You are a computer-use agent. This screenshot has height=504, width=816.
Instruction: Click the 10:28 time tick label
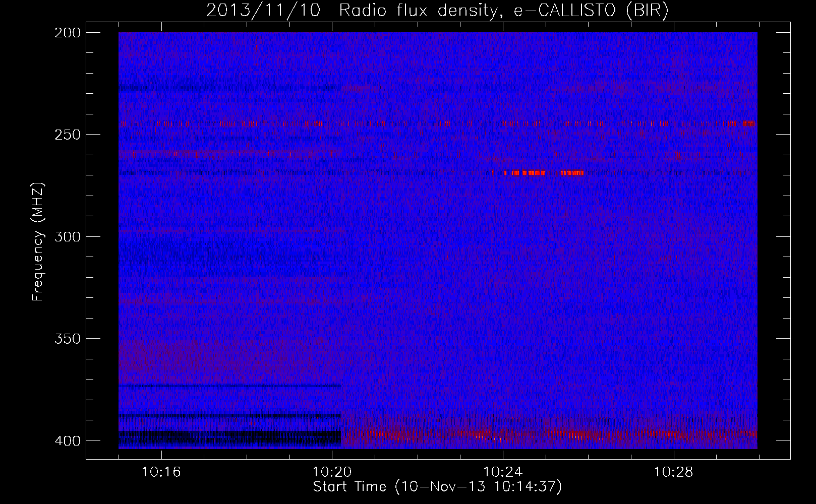pyautogui.click(x=674, y=472)
